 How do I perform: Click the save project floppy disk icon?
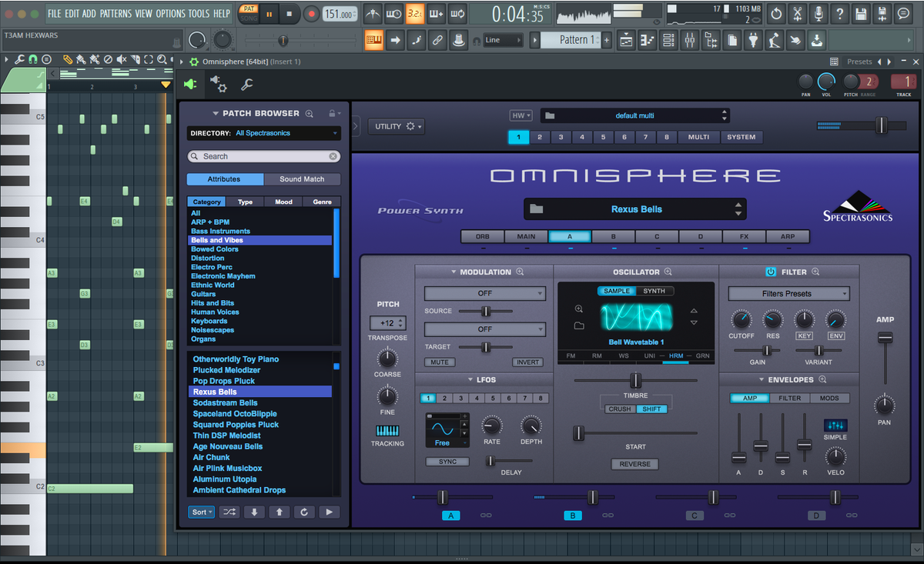click(861, 14)
